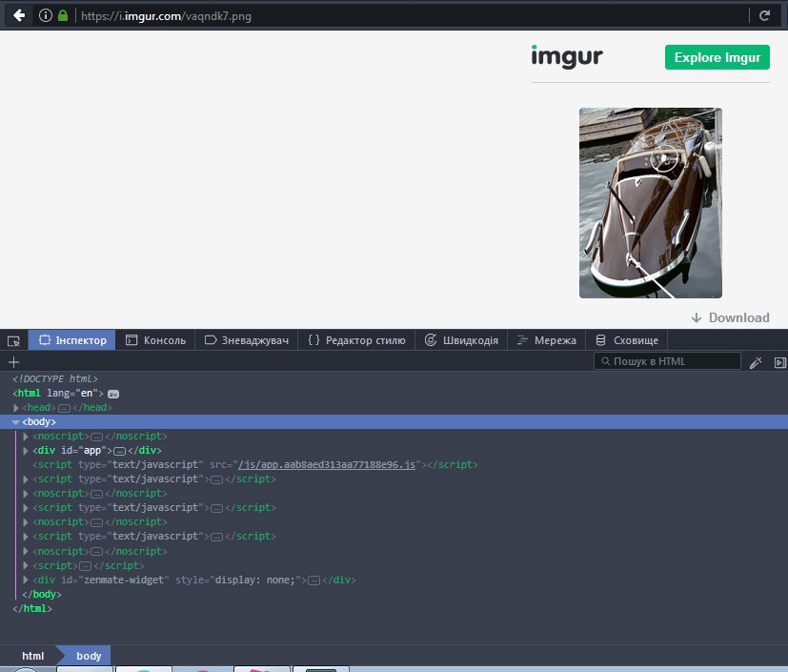Open the Сховище tab
The image size is (788, 672).
click(627, 340)
